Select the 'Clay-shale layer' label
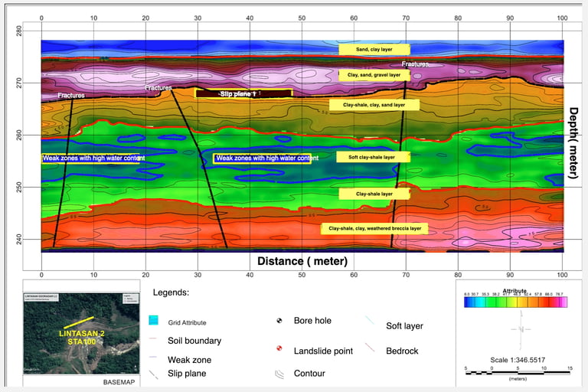588x392 pixels. pos(374,194)
